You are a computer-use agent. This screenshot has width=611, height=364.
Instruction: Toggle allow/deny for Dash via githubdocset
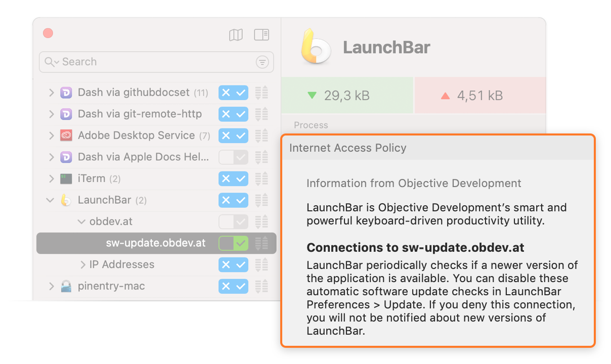(x=234, y=93)
